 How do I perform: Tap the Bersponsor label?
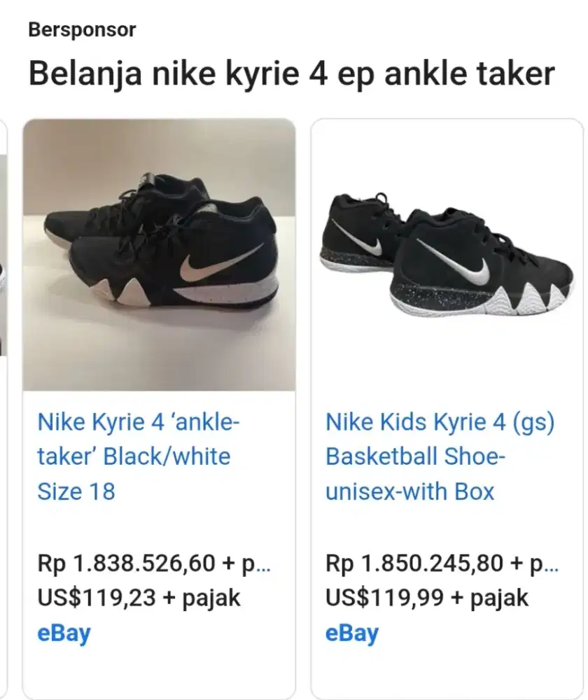(82, 30)
